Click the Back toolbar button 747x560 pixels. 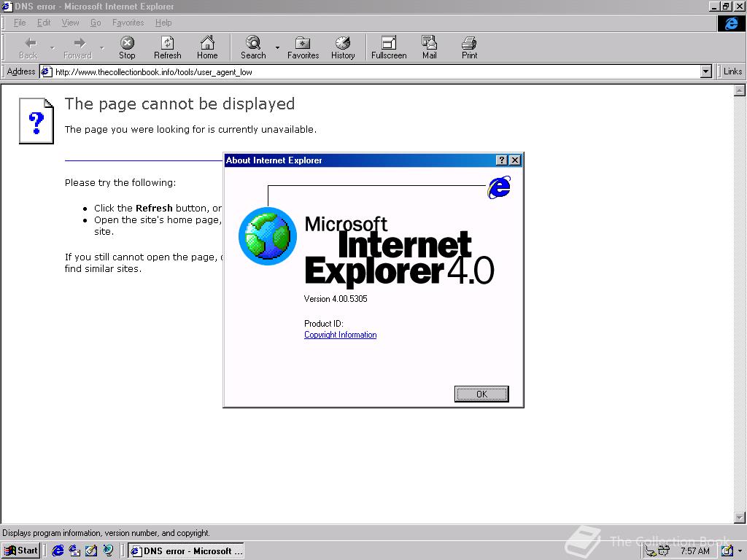28,47
